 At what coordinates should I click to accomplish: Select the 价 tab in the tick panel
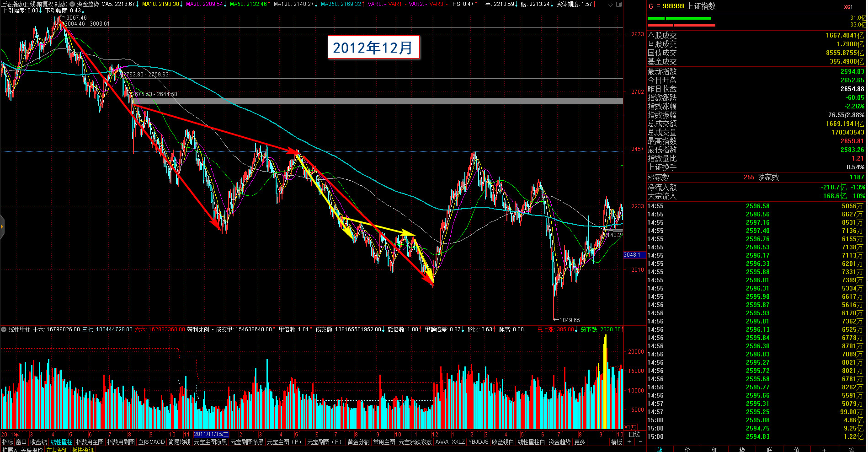click(x=687, y=450)
